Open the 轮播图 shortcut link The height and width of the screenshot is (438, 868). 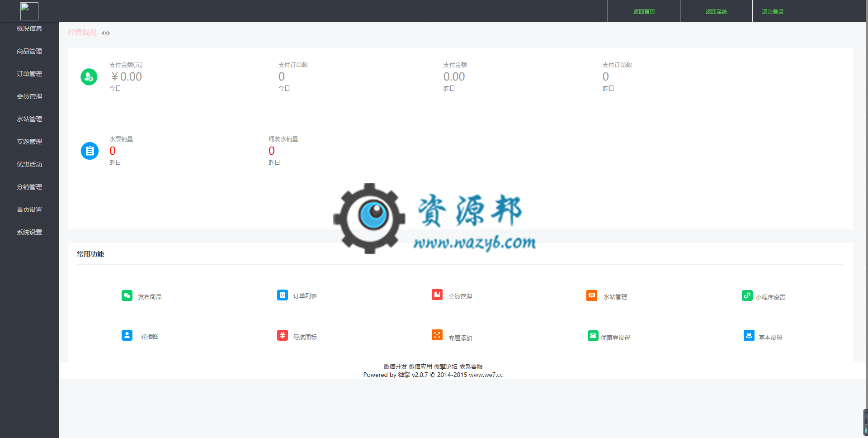150,337
